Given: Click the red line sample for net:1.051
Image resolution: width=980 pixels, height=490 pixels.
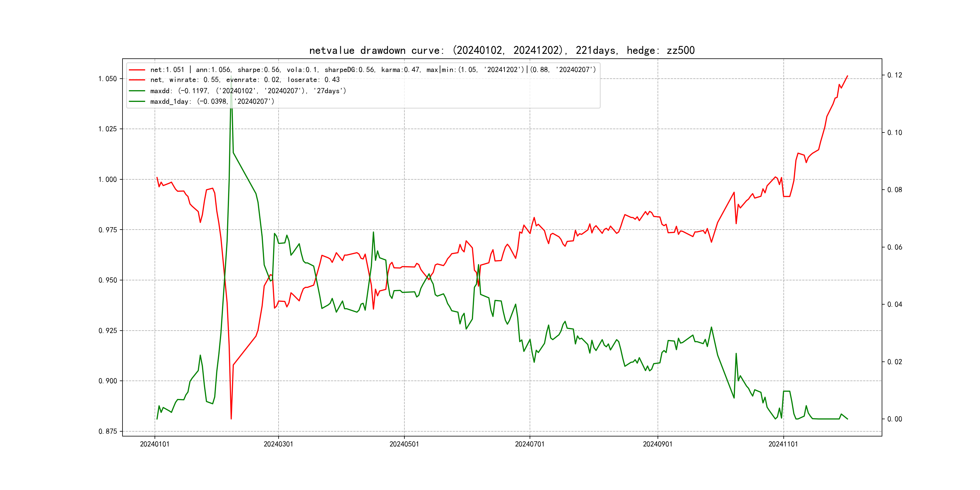Looking at the screenshot, I should 137,70.
